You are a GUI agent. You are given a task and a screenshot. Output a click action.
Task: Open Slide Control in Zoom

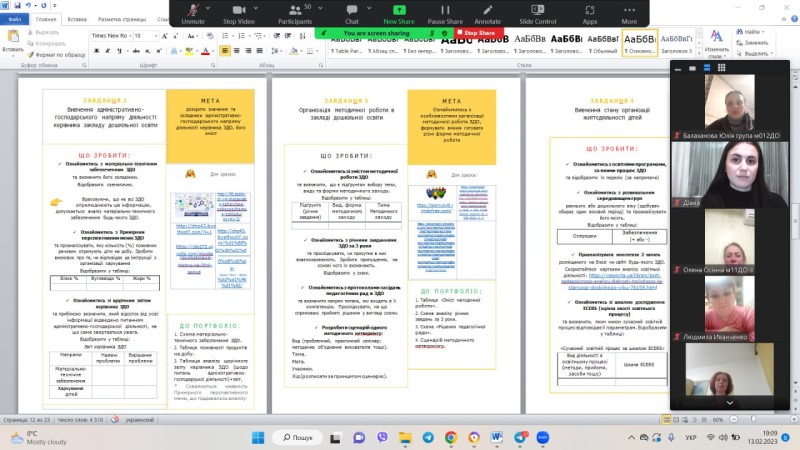[537, 14]
